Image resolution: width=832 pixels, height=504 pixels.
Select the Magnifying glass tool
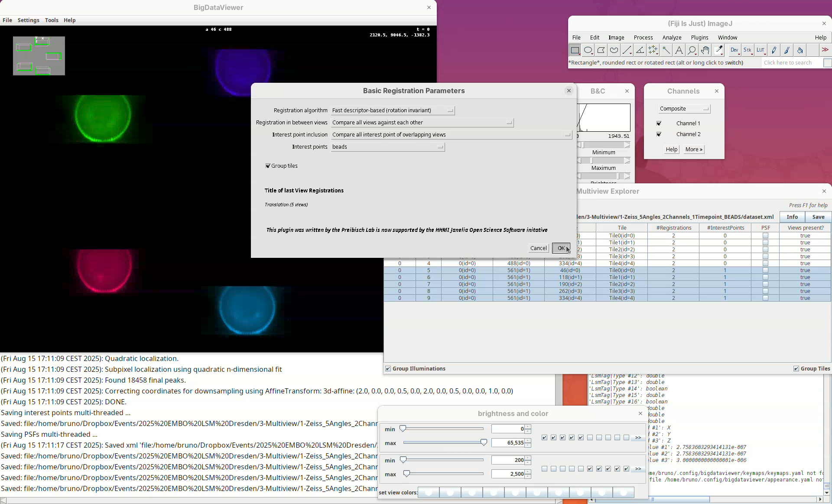[692, 50]
